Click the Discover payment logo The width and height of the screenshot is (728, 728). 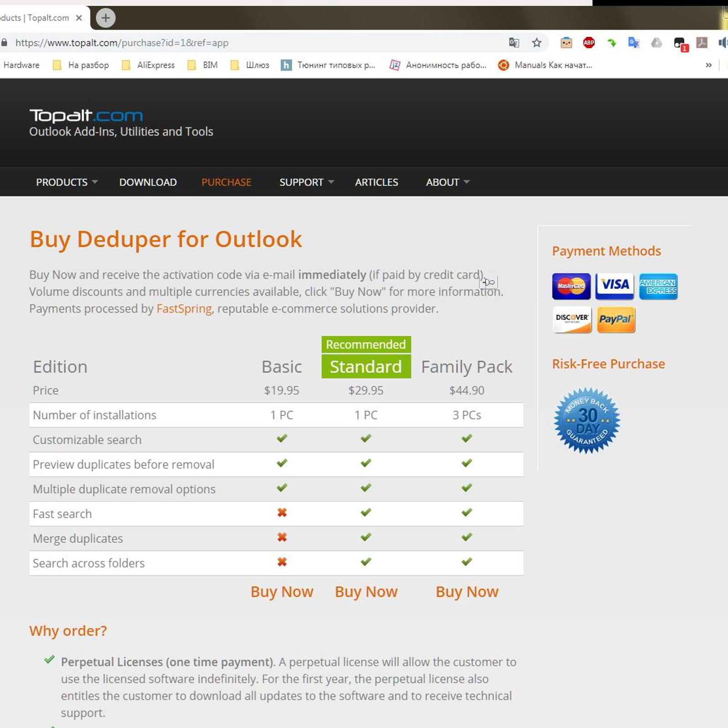click(x=572, y=320)
